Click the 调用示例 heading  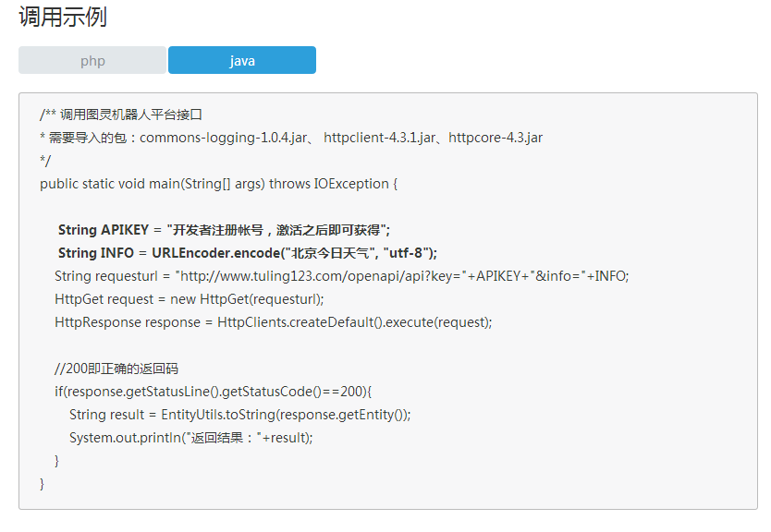point(63,17)
